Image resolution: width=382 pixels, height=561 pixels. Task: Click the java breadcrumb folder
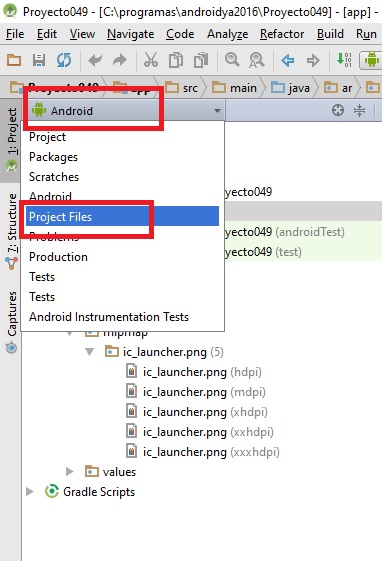click(290, 88)
